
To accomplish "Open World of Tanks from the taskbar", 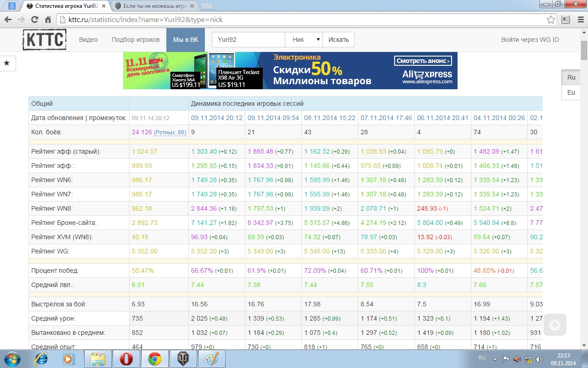I will point(183,359).
